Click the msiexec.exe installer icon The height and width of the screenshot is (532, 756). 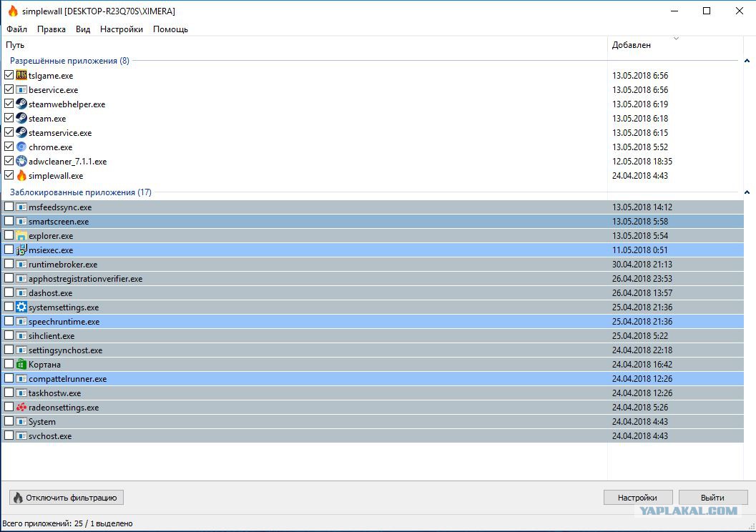pos(21,250)
